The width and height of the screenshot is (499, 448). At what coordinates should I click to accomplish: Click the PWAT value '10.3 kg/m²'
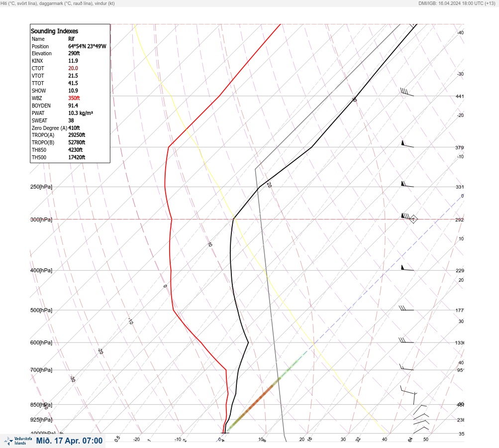[x=81, y=113]
